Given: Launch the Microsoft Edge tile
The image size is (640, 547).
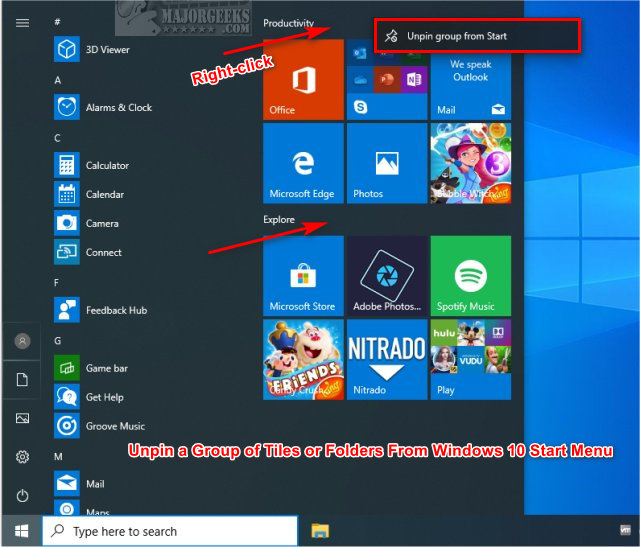Looking at the screenshot, I should point(303,163).
